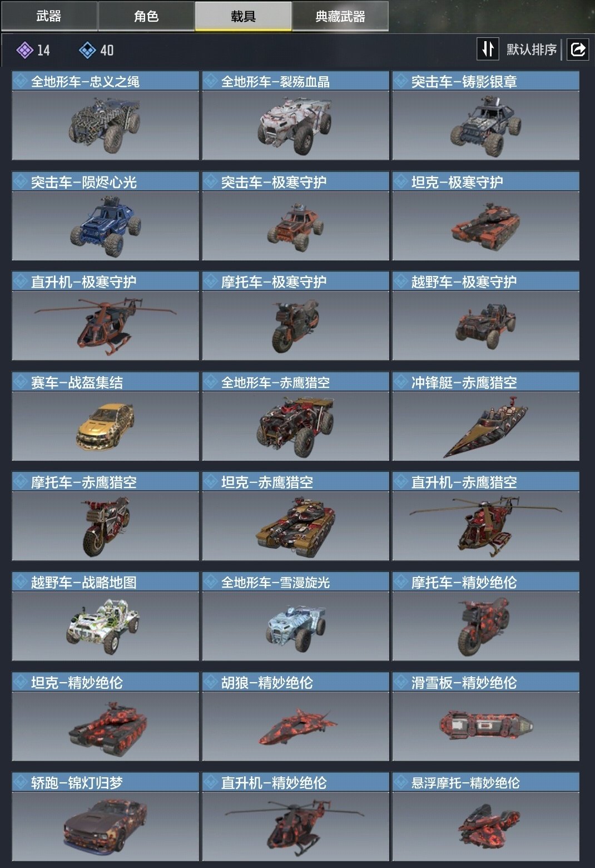The height and width of the screenshot is (868, 595).
Task: Click rarity icon beside 胡狼-精妙绝伦 title
Action: [x=211, y=682]
